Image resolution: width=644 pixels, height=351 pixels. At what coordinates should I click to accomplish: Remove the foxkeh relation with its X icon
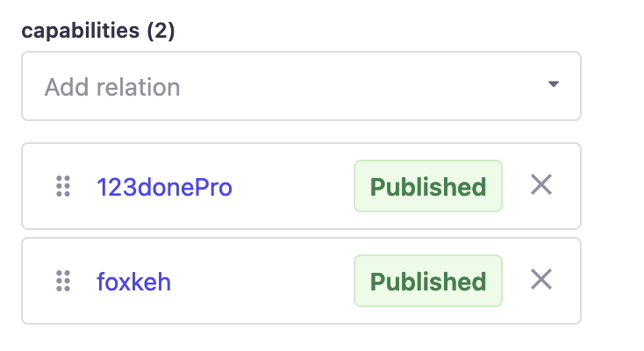[x=541, y=280]
